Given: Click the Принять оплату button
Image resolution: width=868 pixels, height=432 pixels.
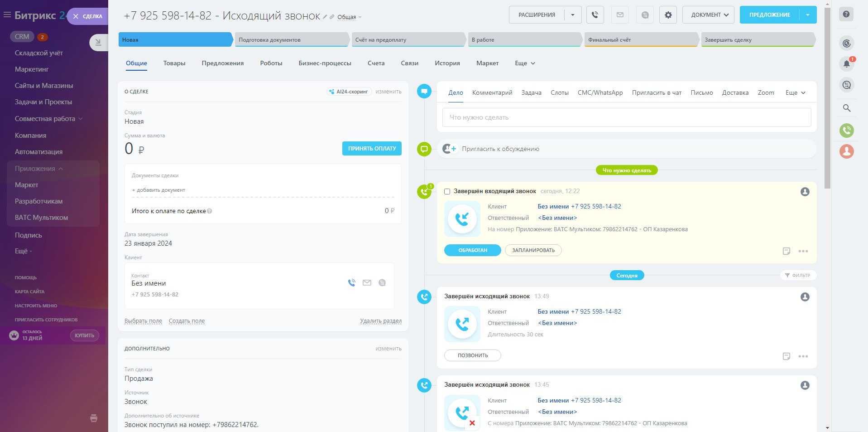Looking at the screenshot, I should click(x=372, y=149).
